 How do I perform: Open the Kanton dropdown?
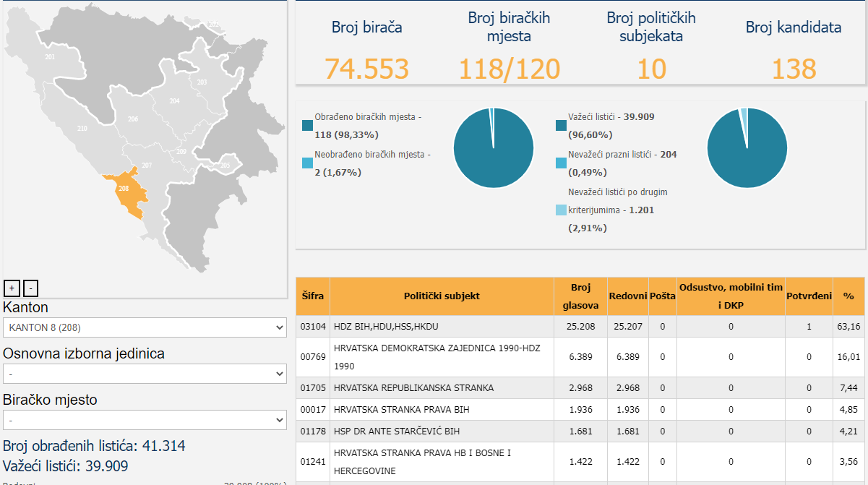pos(145,327)
